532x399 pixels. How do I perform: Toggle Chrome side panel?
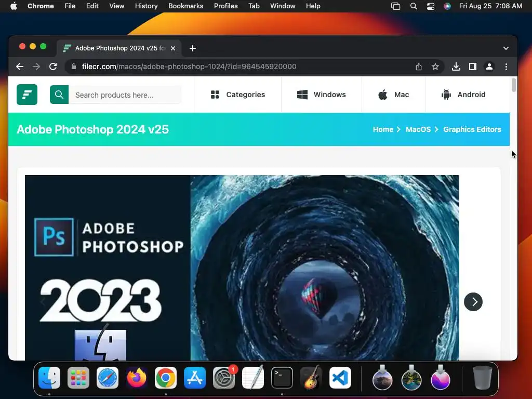473,66
